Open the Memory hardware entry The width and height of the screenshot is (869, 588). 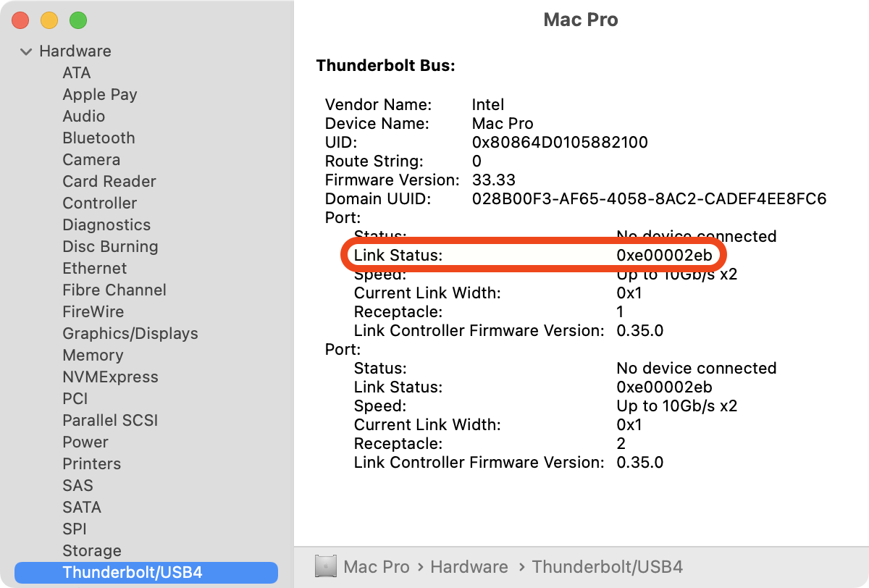[93, 355]
